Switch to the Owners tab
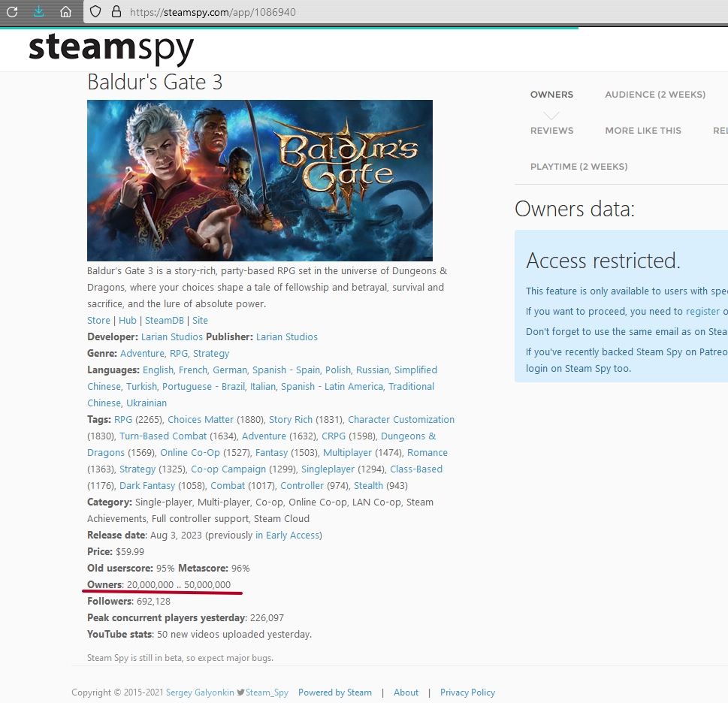Image resolution: width=728 pixels, height=703 pixels. (551, 95)
